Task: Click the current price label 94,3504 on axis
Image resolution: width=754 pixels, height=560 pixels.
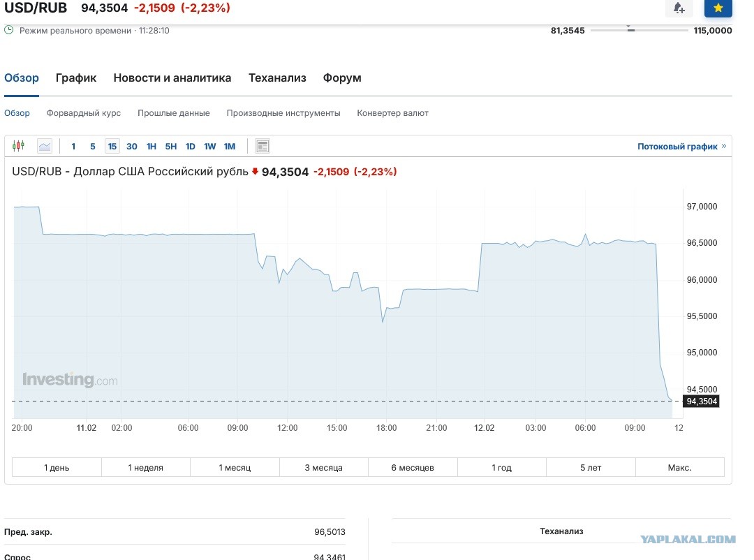Action: click(x=702, y=401)
